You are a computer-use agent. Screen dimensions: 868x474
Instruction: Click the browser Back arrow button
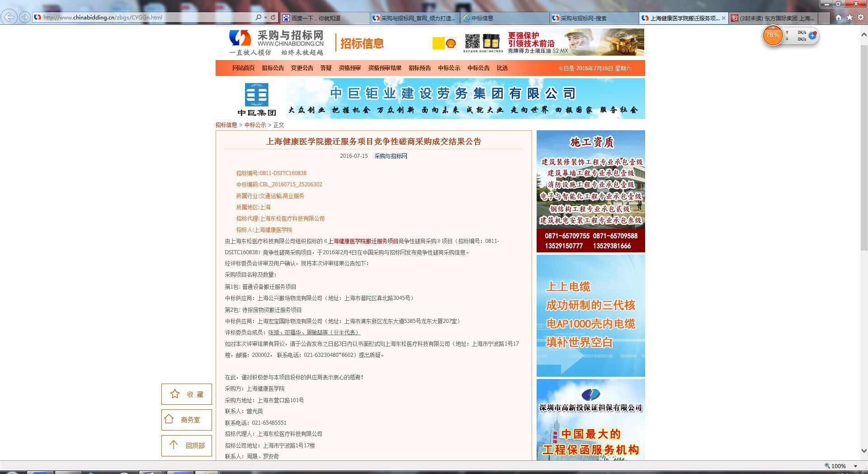click(9, 18)
